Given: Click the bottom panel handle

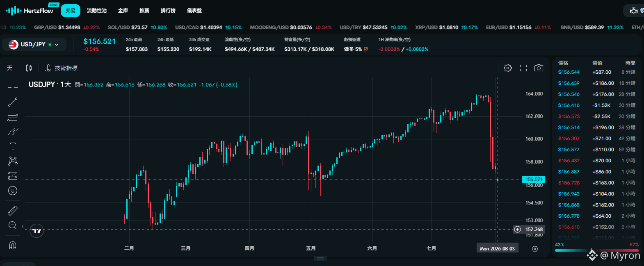Looking at the screenshot, I should [x=320, y=258].
